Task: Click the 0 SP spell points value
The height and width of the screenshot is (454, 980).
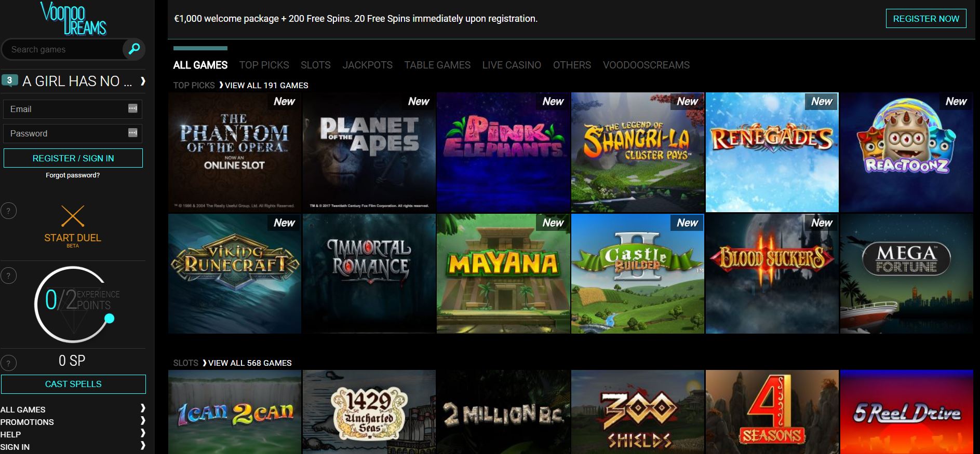Action: pyautogui.click(x=72, y=361)
